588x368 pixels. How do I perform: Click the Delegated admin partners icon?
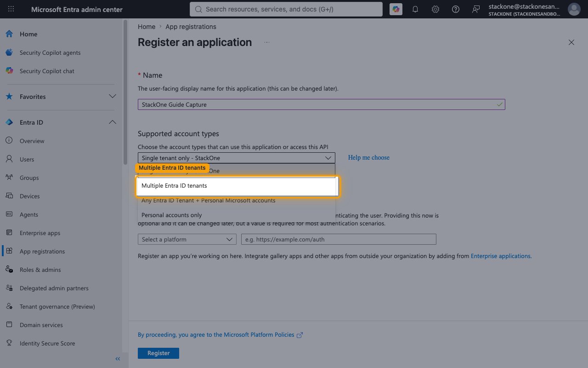[x=9, y=288]
